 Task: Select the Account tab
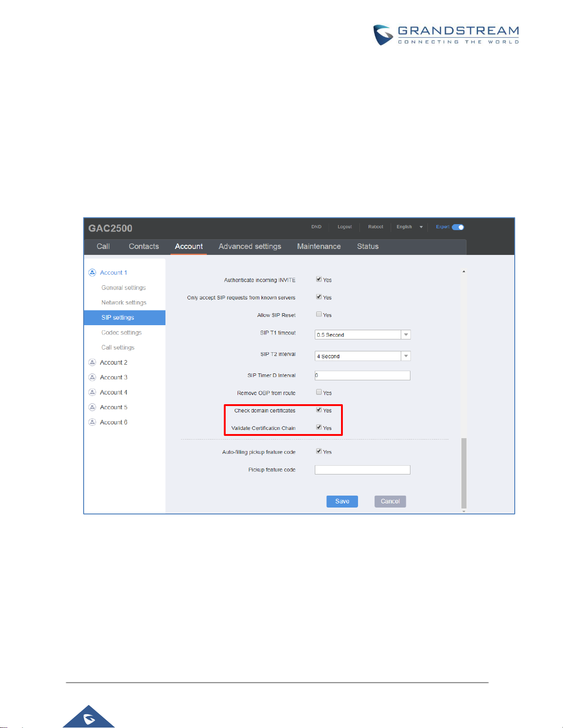pyautogui.click(x=189, y=247)
